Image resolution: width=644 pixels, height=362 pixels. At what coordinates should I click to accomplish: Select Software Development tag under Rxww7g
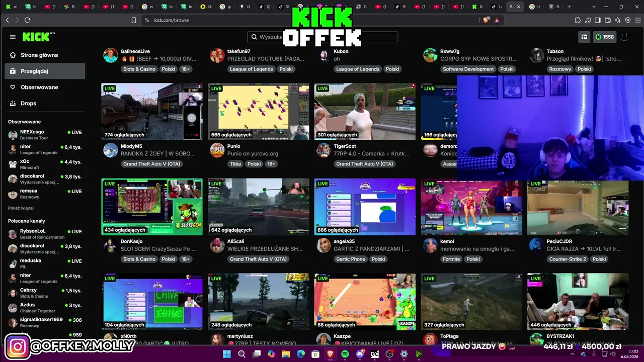tap(468, 69)
